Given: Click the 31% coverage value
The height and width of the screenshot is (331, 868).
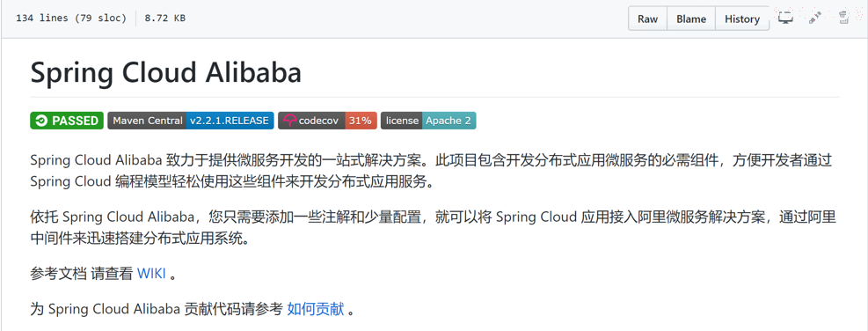Looking at the screenshot, I should [x=361, y=121].
